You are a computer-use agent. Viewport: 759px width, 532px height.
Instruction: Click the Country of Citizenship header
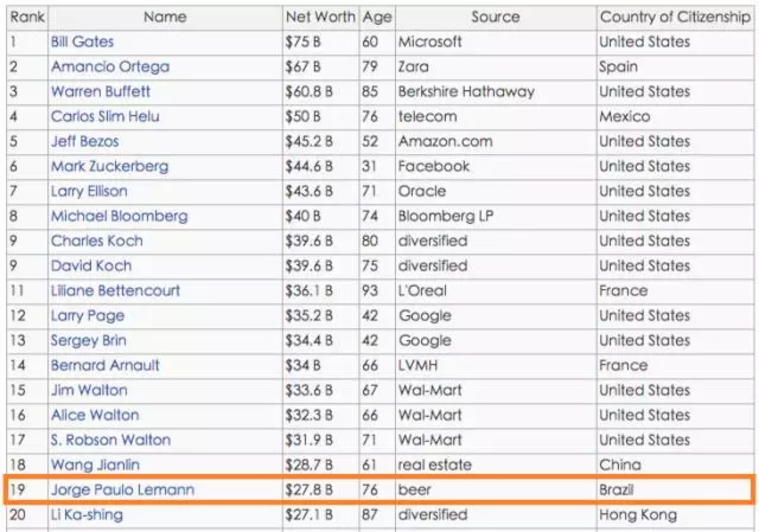[675, 17]
